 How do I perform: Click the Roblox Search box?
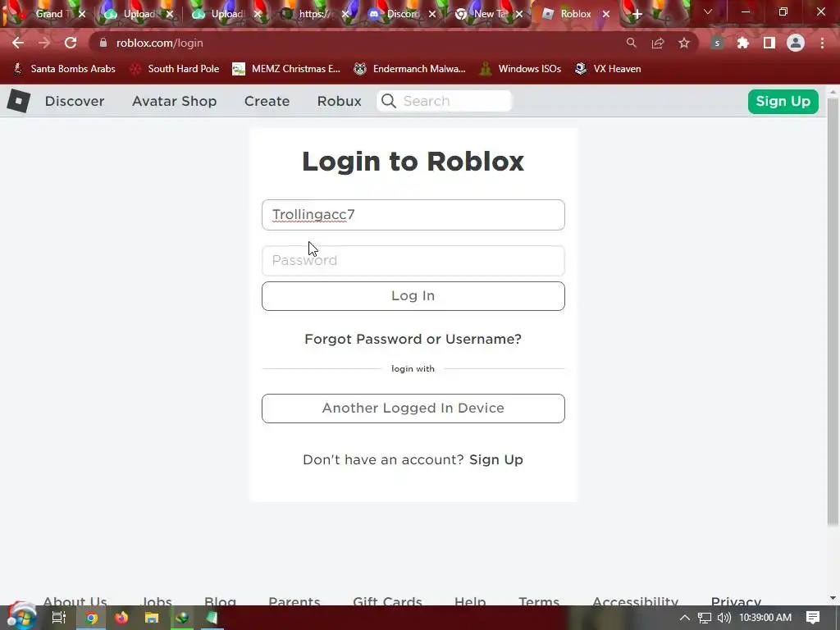[x=445, y=101]
